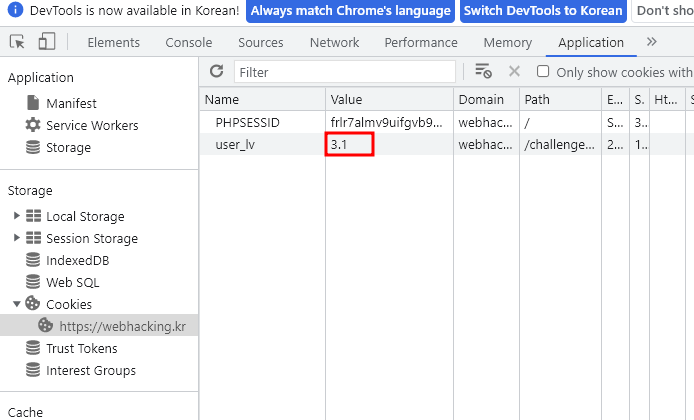The height and width of the screenshot is (420, 694).
Task: Click the Session Storage grid icon
Action: pos(33,238)
